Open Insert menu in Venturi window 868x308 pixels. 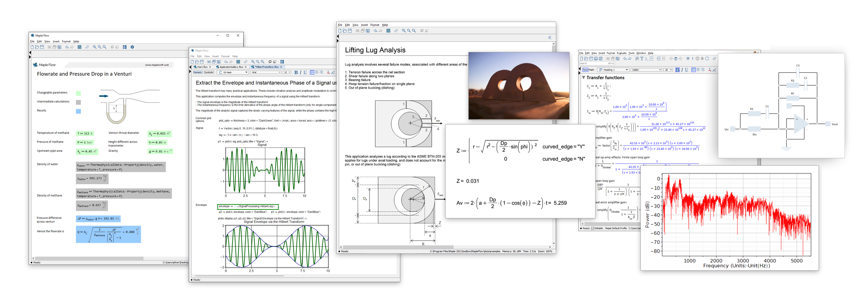pos(56,41)
